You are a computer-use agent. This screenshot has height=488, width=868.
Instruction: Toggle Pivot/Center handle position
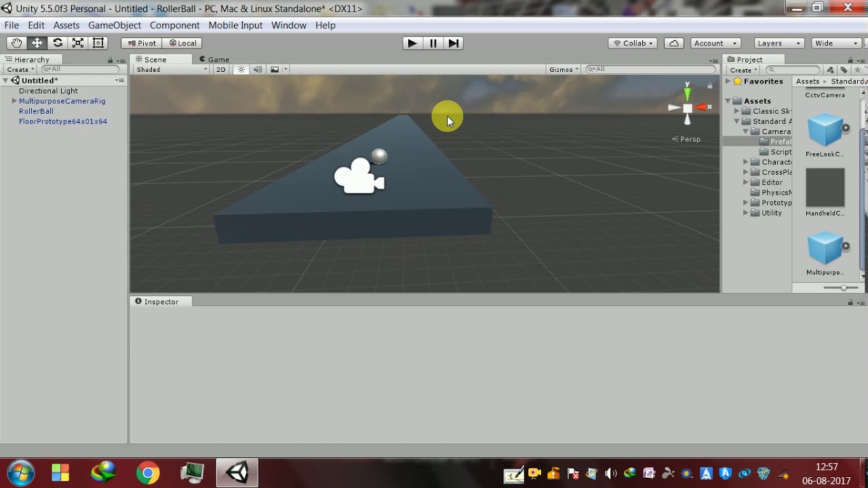(141, 43)
